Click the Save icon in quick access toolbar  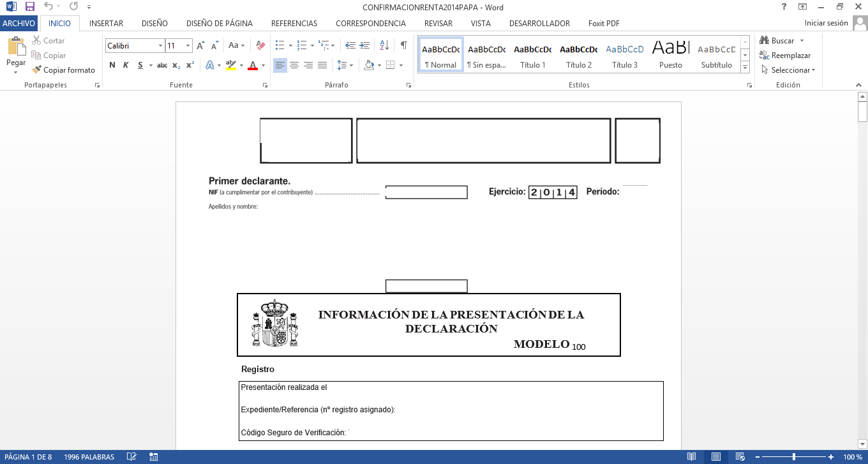click(x=29, y=7)
